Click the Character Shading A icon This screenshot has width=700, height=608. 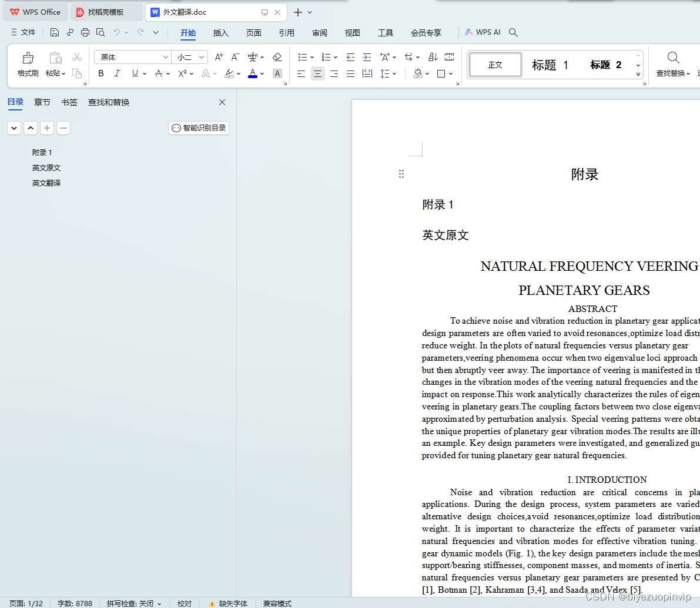point(277,73)
